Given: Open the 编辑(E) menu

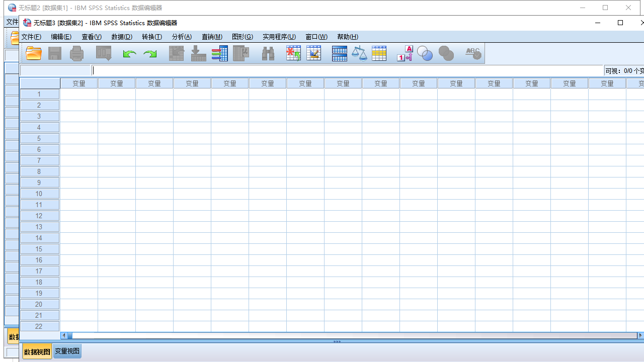Looking at the screenshot, I should click(x=61, y=37).
